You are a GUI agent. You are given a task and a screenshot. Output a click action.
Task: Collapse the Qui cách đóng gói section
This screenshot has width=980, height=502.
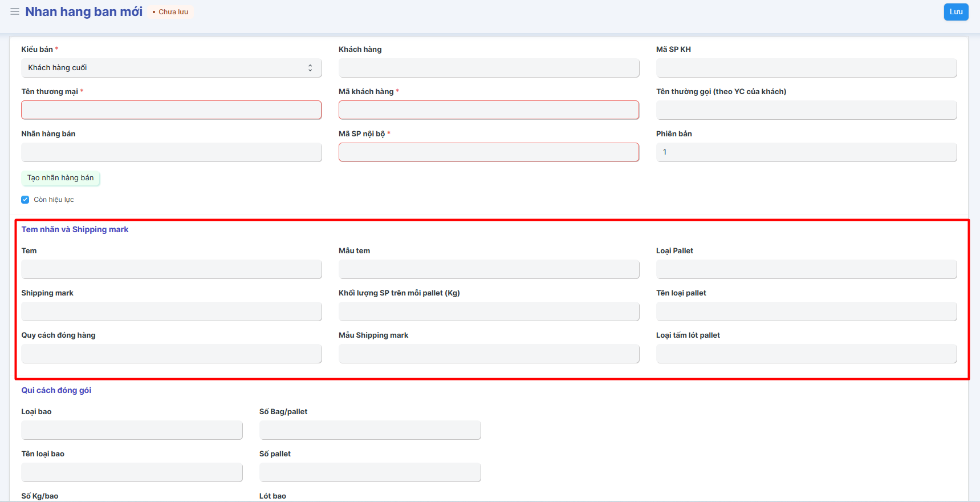tap(56, 390)
